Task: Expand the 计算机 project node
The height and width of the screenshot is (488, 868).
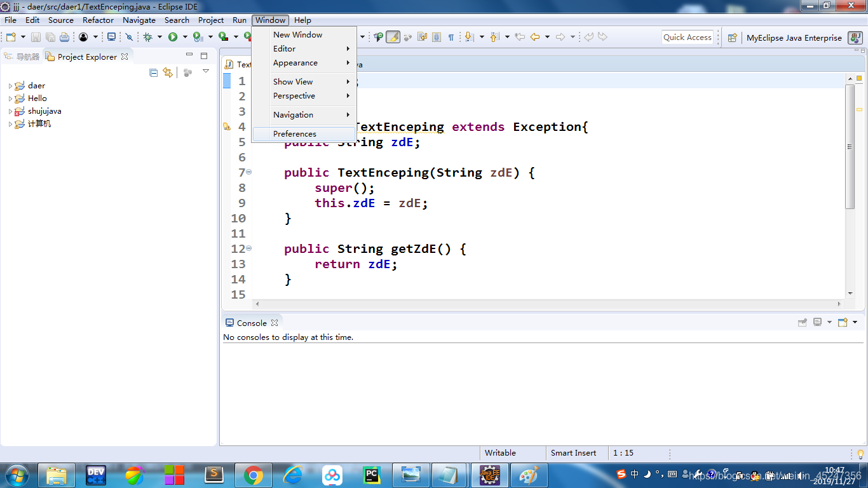Action: pyautogui.click(x=10, y=124)
